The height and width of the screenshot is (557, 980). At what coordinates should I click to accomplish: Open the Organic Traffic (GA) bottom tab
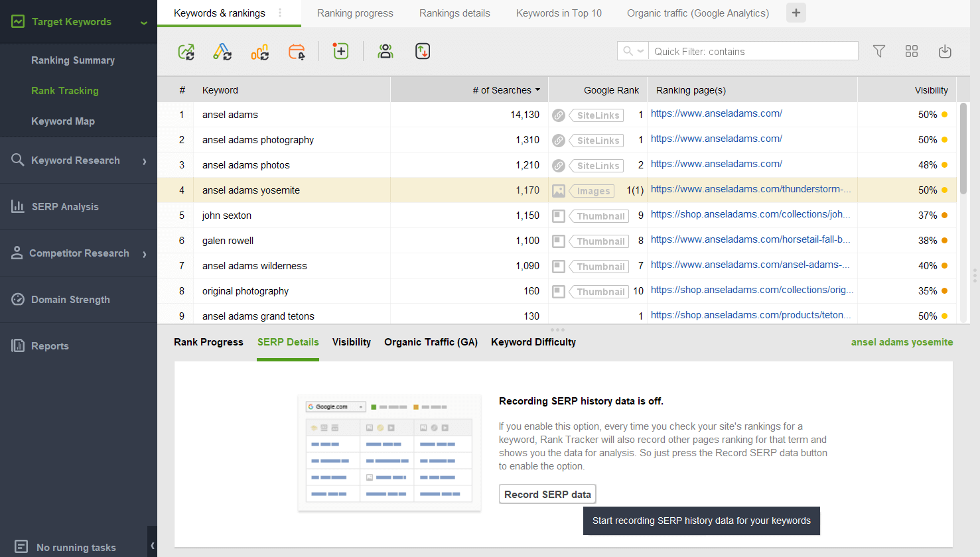pos(431,342)
